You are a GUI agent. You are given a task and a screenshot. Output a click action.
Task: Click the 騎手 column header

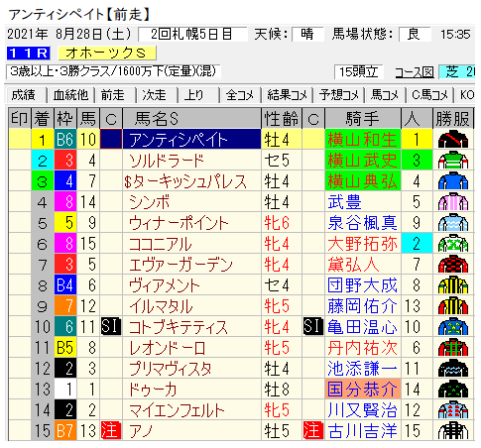click(363, 118)
